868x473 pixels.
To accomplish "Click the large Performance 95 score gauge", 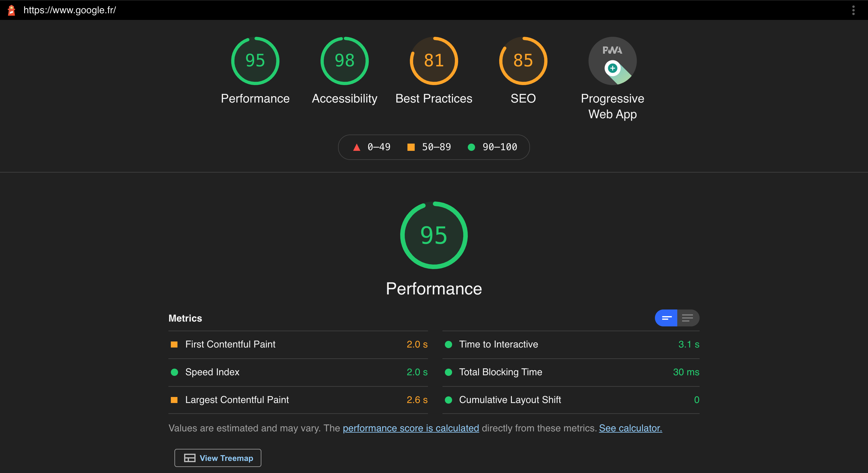I will [434, 235].
